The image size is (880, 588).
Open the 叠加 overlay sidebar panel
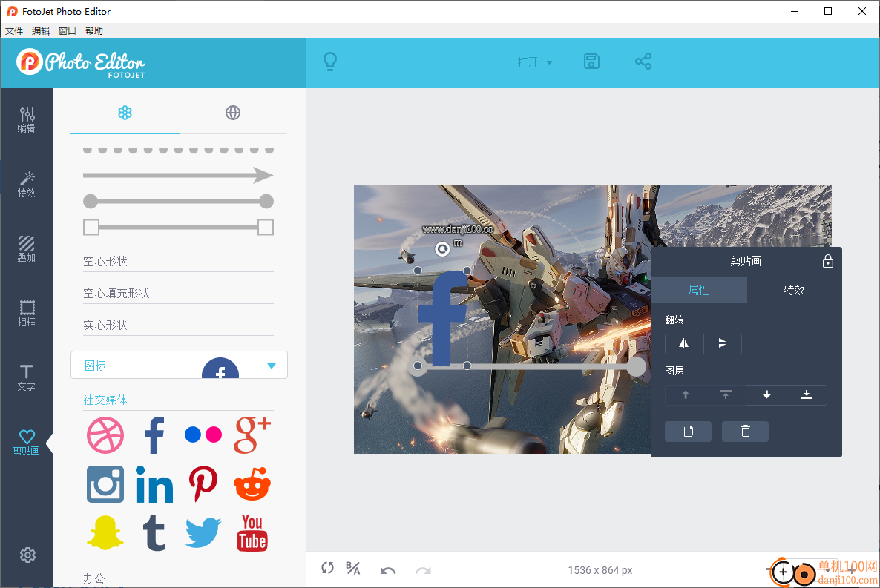point(27,248)
